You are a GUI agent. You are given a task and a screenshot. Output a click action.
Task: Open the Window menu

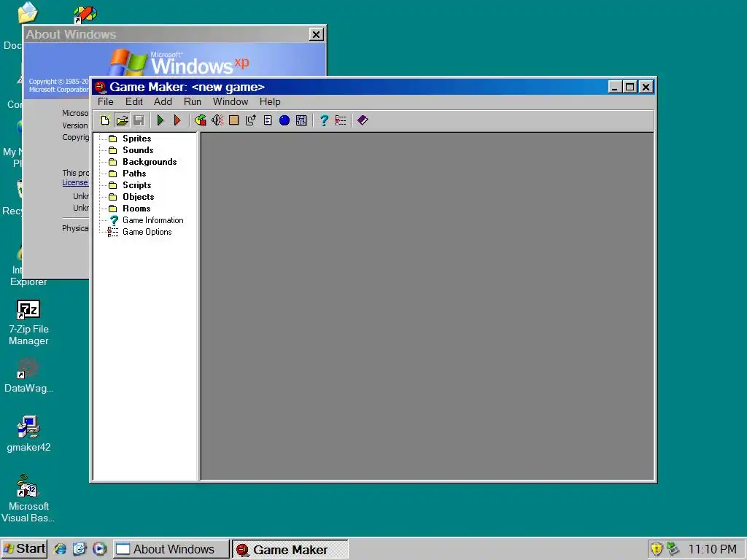pyautogui.click(x=230, y=102)
